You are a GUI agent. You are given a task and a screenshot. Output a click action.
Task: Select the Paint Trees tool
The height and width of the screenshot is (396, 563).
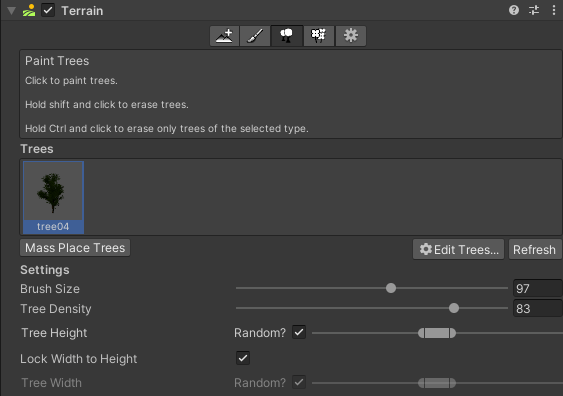[287, 36]
